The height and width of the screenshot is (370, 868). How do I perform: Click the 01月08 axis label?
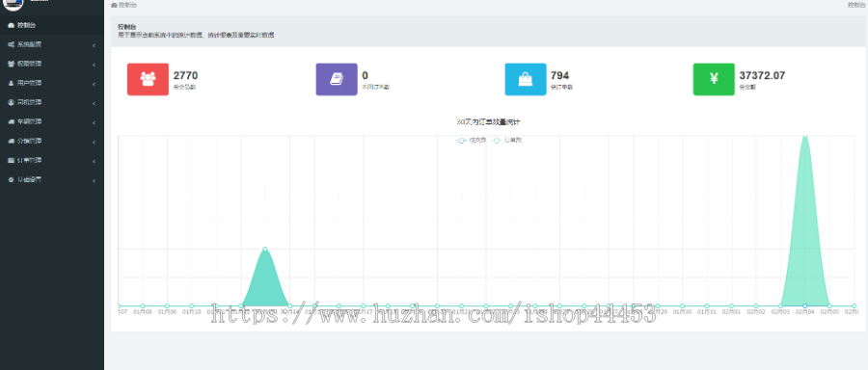[x=143, y=312]
